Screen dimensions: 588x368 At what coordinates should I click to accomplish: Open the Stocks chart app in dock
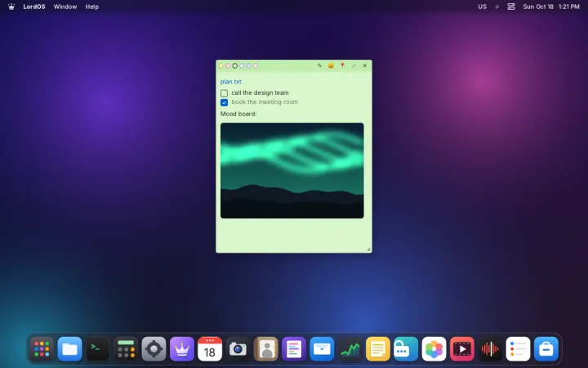click(x=350, y=349)
